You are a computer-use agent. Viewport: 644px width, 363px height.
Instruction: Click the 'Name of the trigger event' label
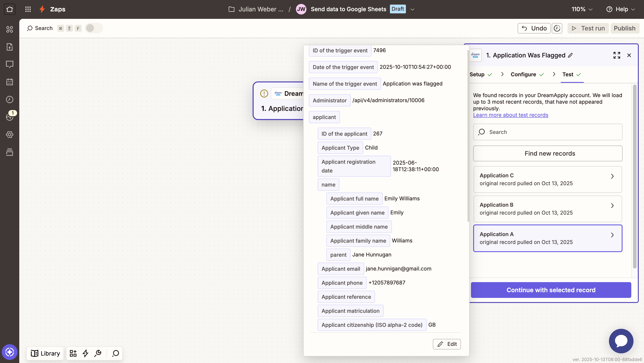[x=345, y=84]
